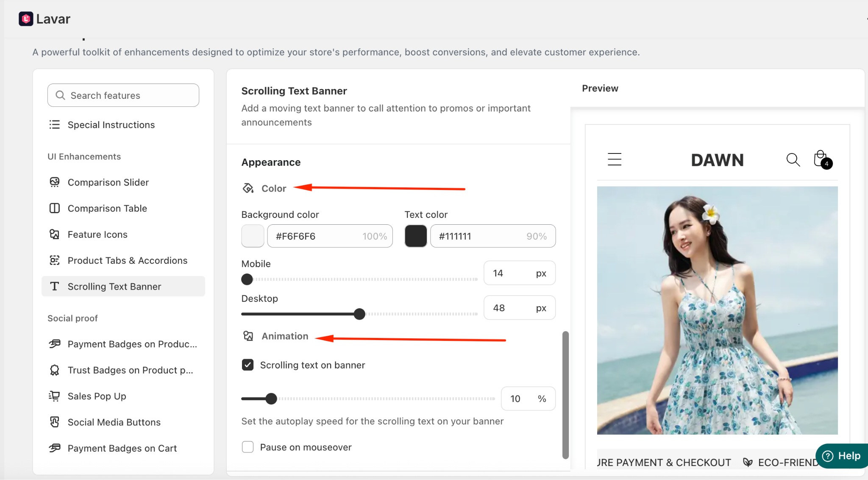This screenshot has height=480, width=868.
Task: Click the Feature Icons sidebar icon
Action: 55,234
